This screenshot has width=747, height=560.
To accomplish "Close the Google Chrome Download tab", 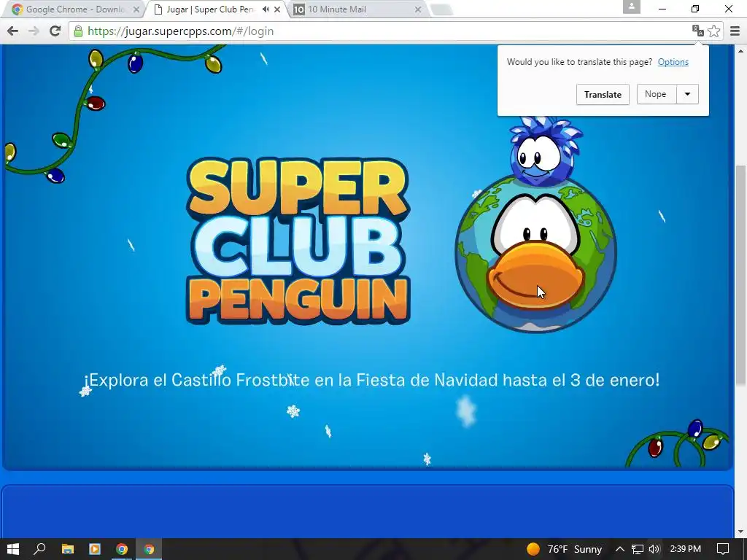I will click(136, 9).
